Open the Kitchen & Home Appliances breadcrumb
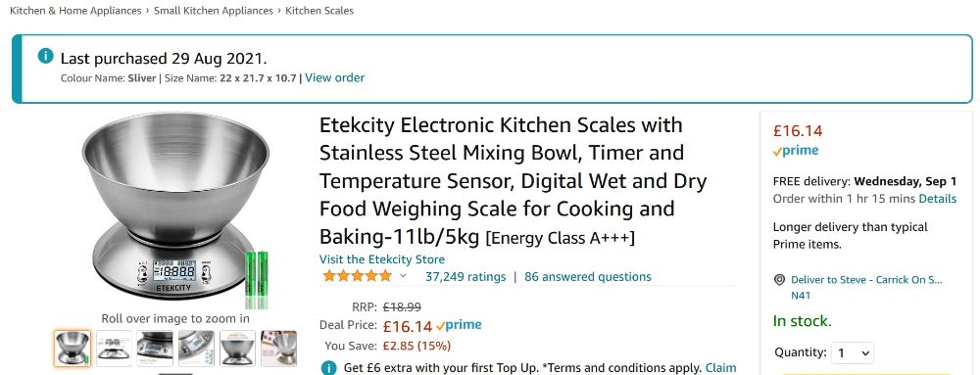The image size is (980, 375). pos(75,11)
